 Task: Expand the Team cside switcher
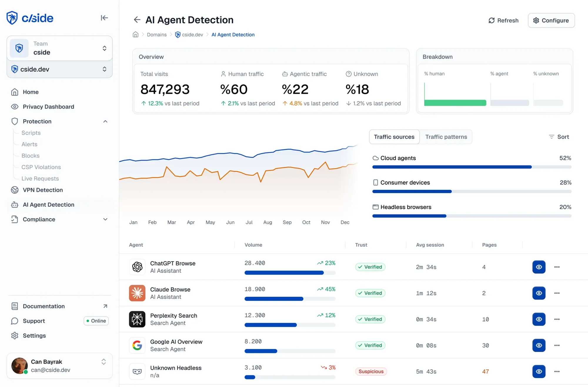(60, 48)
